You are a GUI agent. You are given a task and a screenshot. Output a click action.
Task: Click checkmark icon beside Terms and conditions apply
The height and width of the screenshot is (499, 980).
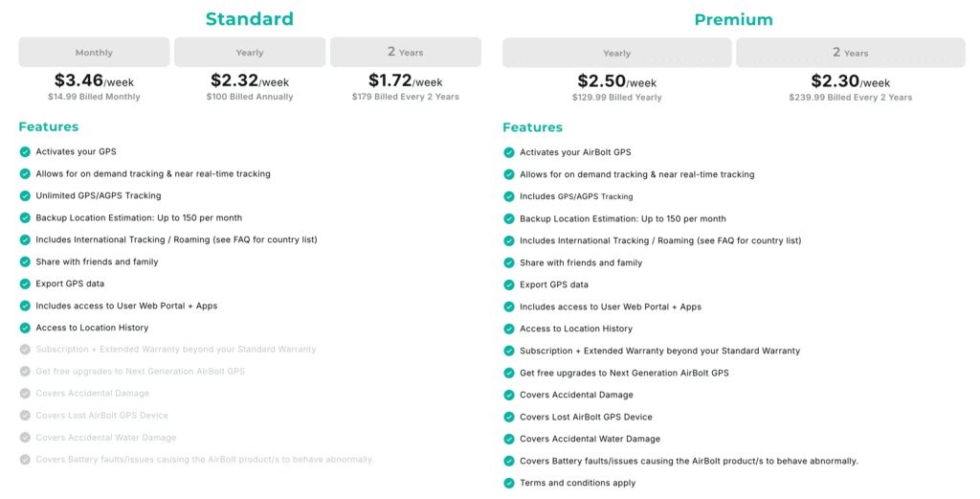click(x=509, y=483)
